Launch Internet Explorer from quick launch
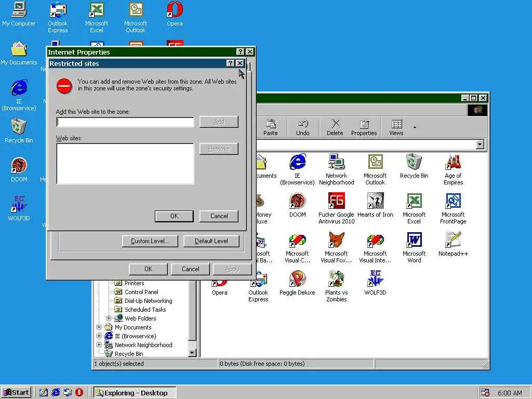The width and height of the screenshot is (532, 399). coord(56,393)
